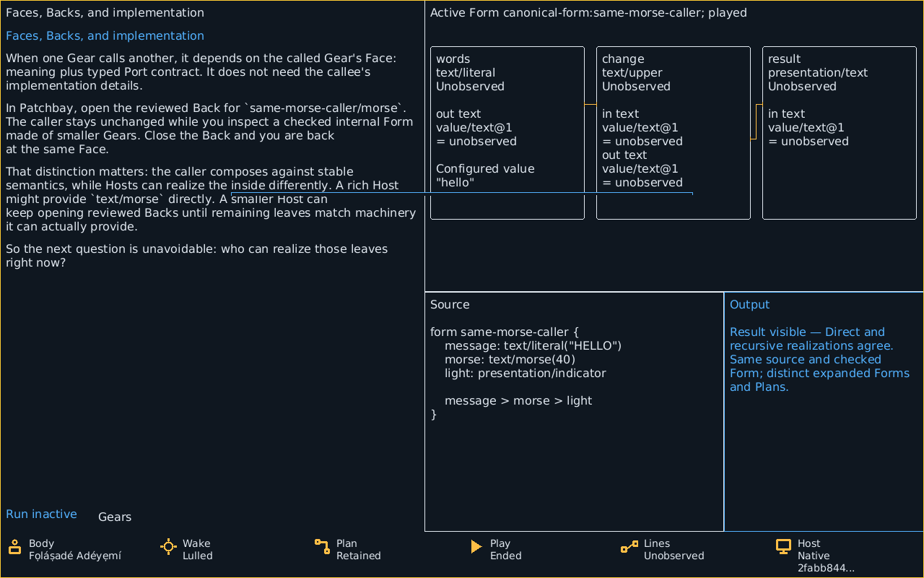Click the Play triangle icon

476,547
